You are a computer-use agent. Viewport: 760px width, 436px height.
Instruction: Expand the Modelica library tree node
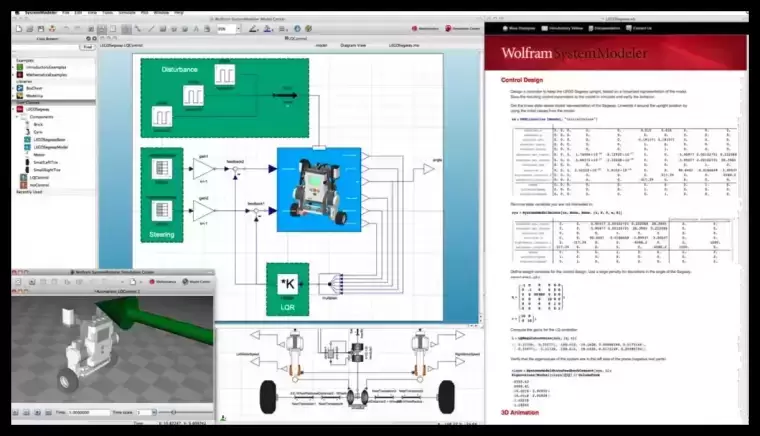pos(14,96)
